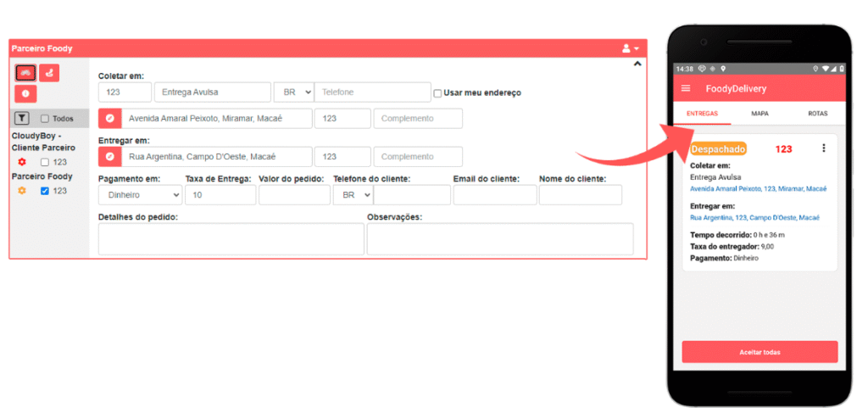Click the motorcycle delivery icon button

(x=25, y=73)
